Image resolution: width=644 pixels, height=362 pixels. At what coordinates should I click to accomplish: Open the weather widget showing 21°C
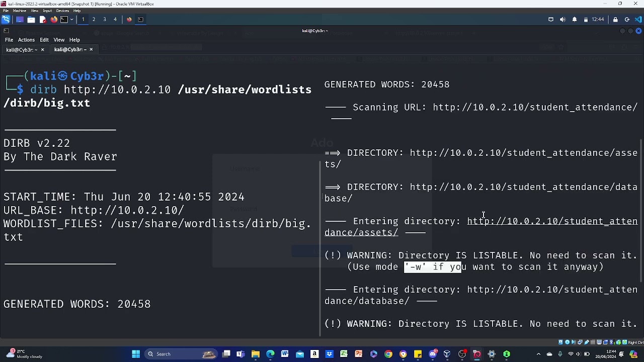[x=23, y=354]
